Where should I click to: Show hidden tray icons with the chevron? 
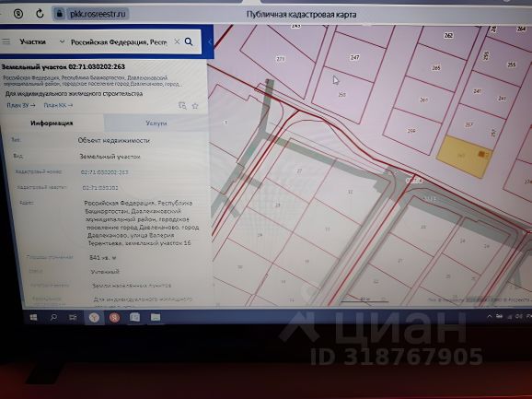pos(490,316)
